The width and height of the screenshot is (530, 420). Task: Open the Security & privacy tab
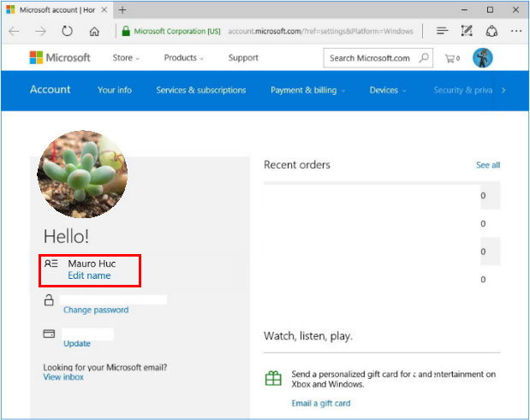point(462,90)
